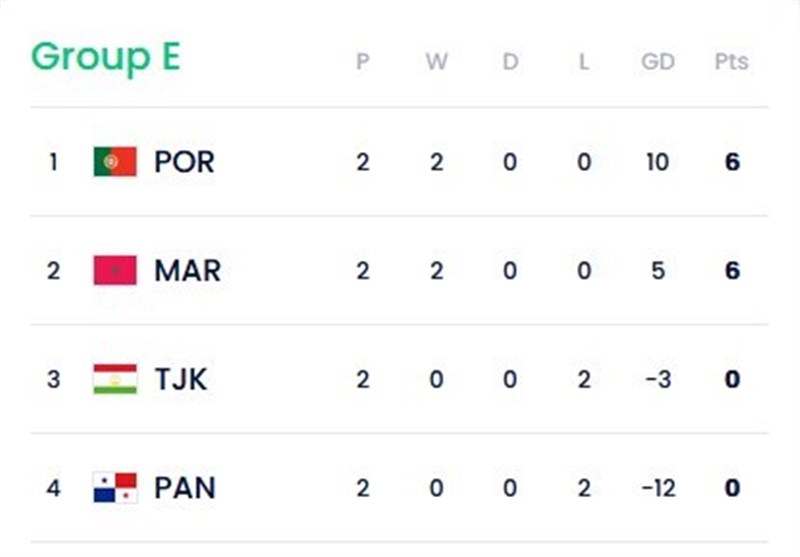Click Morocco's 6 points value
The image size is (800, 557).
click(x=732, y=271)
